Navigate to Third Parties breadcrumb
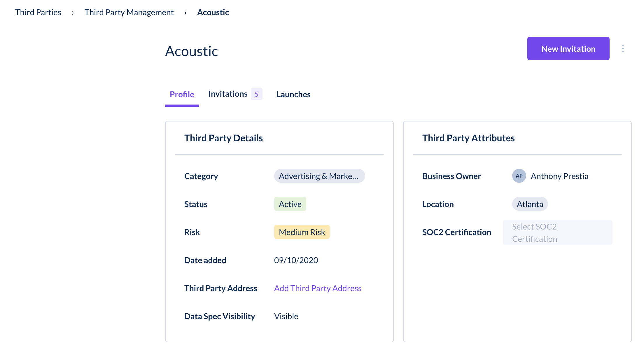This screenshot has width=644, height=351. [x=38, y=12]
